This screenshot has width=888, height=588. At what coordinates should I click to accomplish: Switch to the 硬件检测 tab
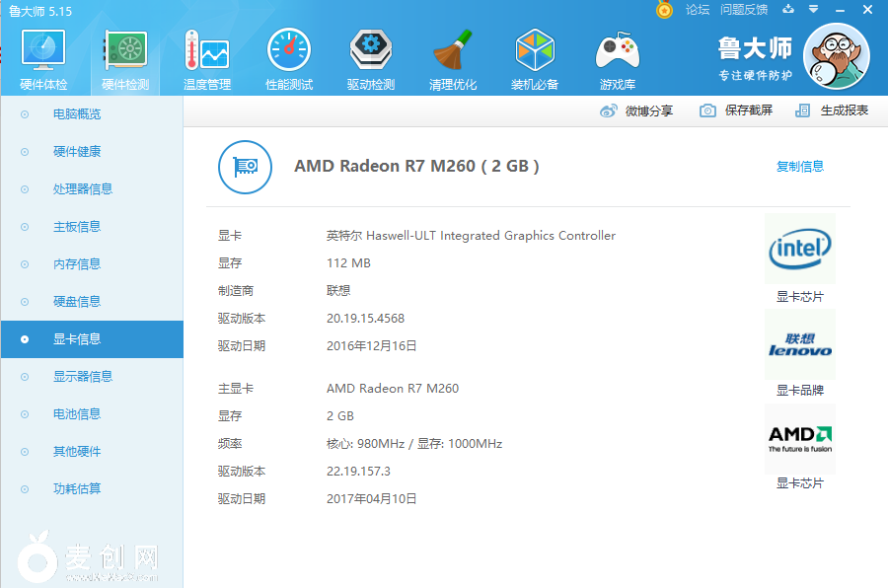[x=125, y=58]
